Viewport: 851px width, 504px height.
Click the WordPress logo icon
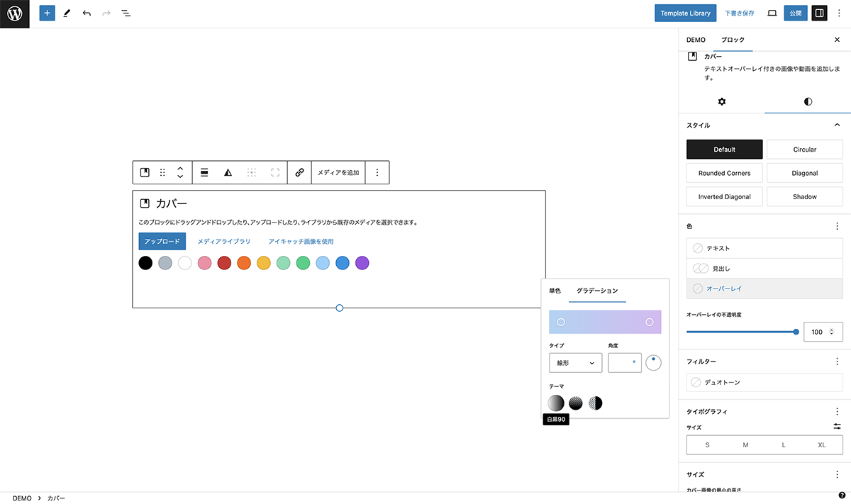[14, 13]
